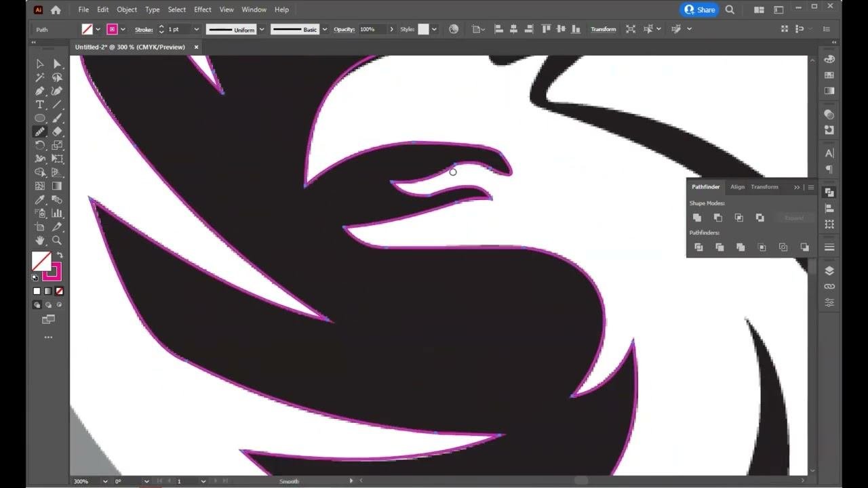
Task: Enable Draw Normal mode
Action: [37, 305]
